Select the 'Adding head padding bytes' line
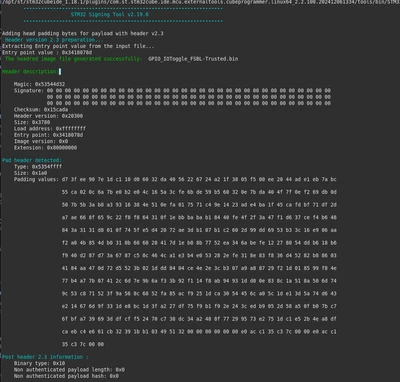 click(83, 33)
